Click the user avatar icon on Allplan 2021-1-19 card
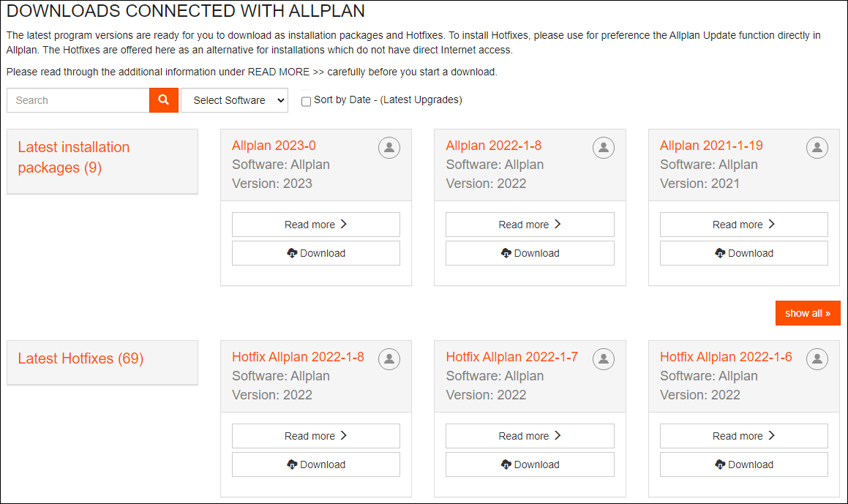This screenshot has width=848, height=504. (817, 148)
